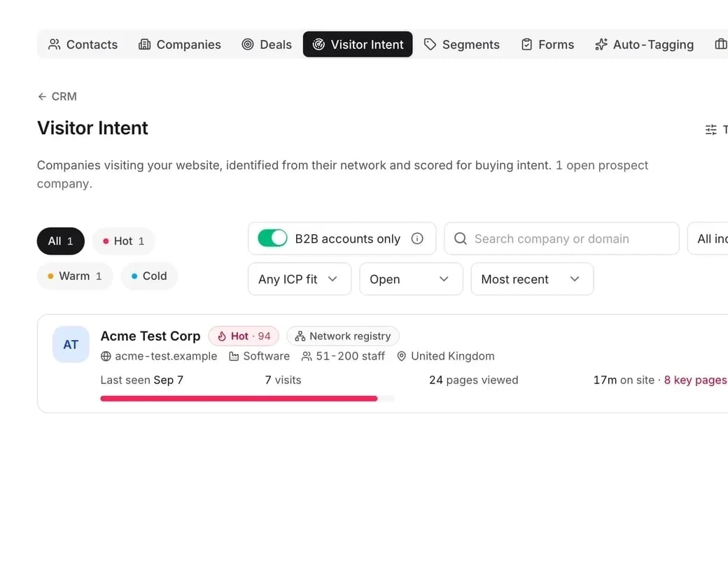
Task: Click the B2B accounts info icon
Action: pyautogui.click(x=417, y=239)
